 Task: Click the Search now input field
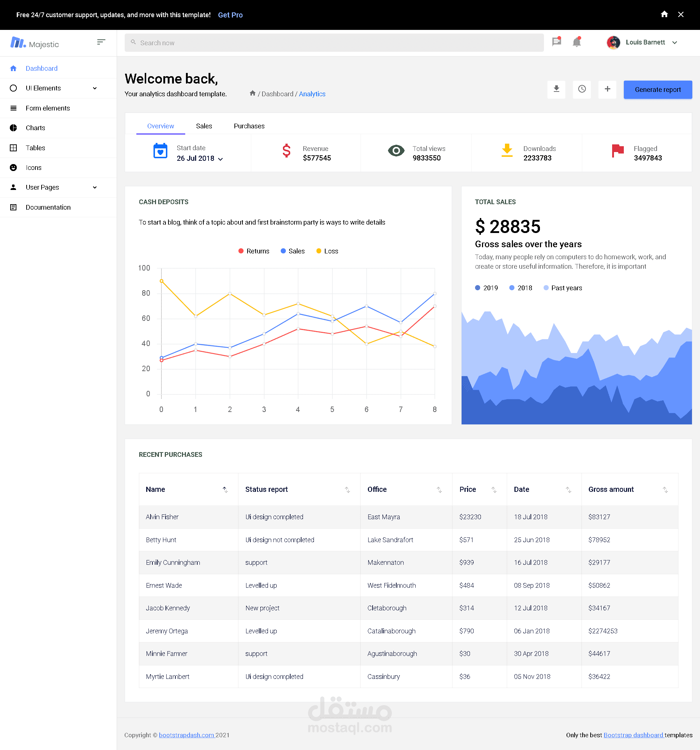[334, 43]
